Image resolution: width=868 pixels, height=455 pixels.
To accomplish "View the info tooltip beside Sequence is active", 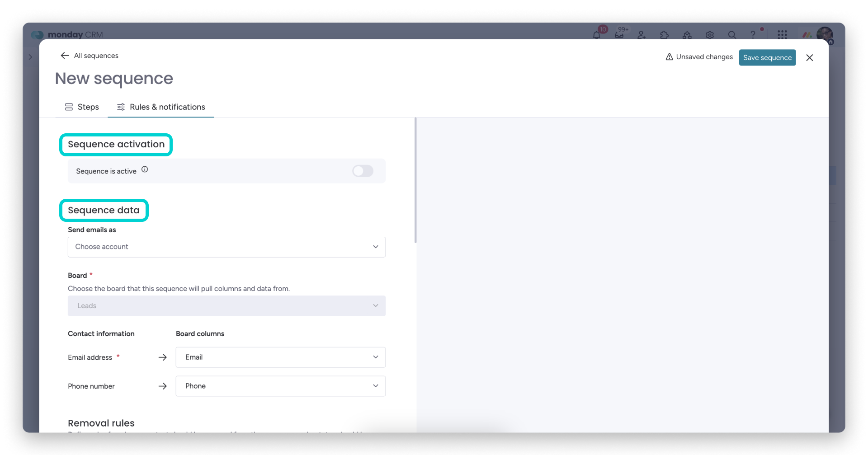I will [145, 169].
